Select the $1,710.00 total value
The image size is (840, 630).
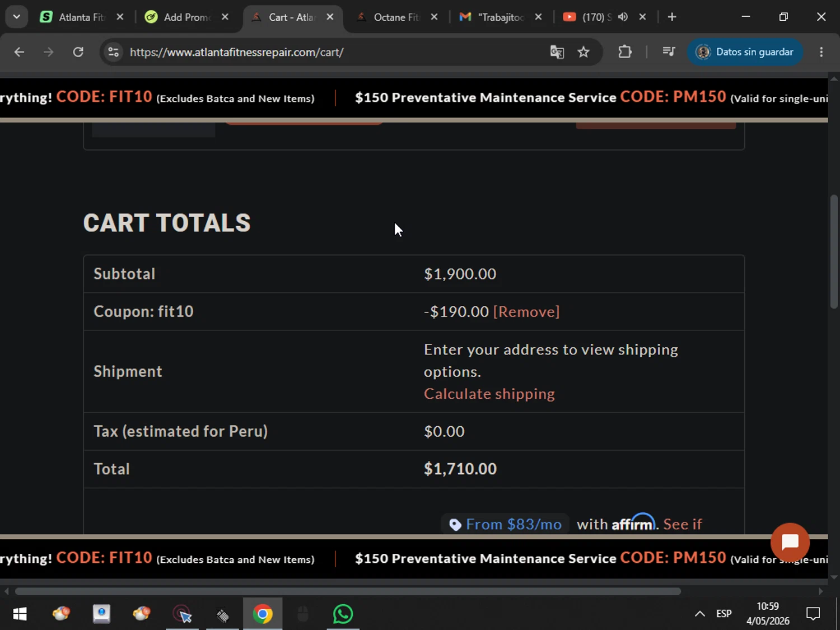coord(460,469)
